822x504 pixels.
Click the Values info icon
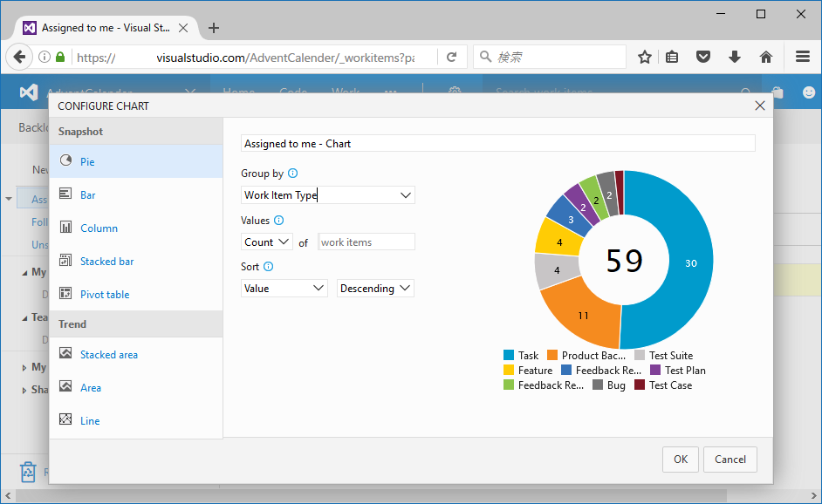[x=279, y=221]
